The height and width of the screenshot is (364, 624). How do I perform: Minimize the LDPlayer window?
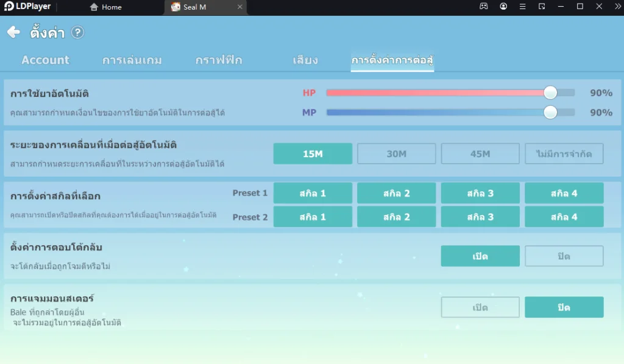click(561, 6)
